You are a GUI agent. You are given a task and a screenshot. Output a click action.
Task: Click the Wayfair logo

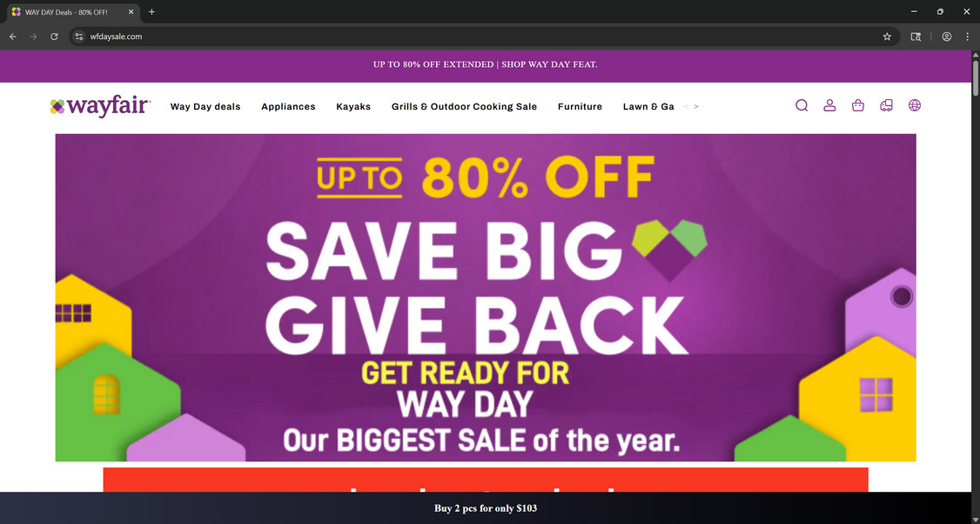[x=100, y=105]
